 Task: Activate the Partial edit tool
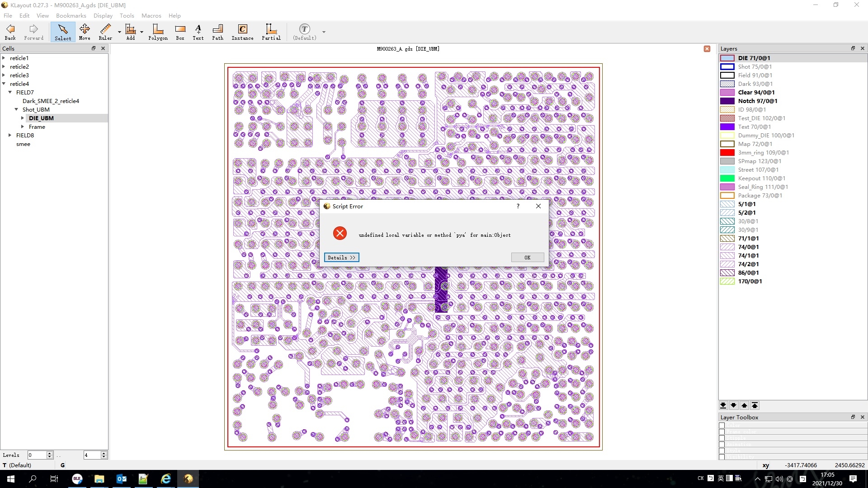pos(271,32)
